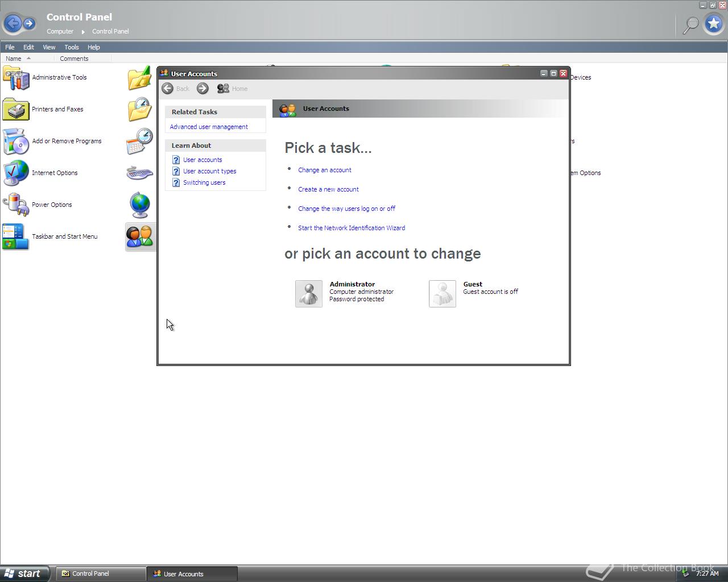Sort by the Comments column header
Viewport: 728px width, 582px height.
pyautogui.click(x=83, y=59)
